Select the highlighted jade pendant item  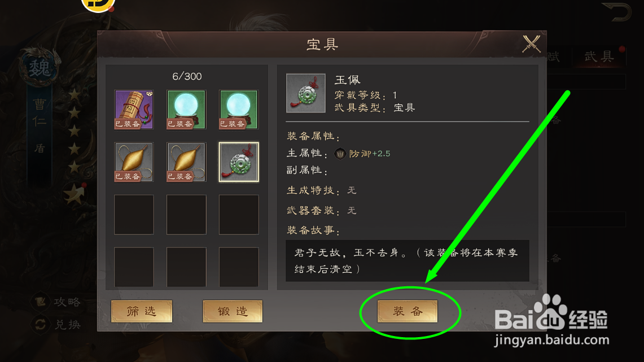(x=239, y=162)
